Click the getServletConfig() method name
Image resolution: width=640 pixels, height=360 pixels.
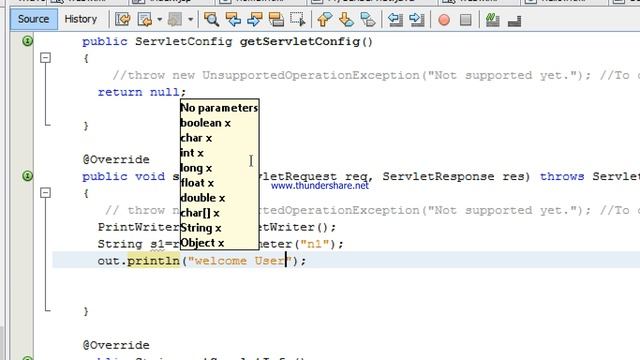tap(306, 42)
